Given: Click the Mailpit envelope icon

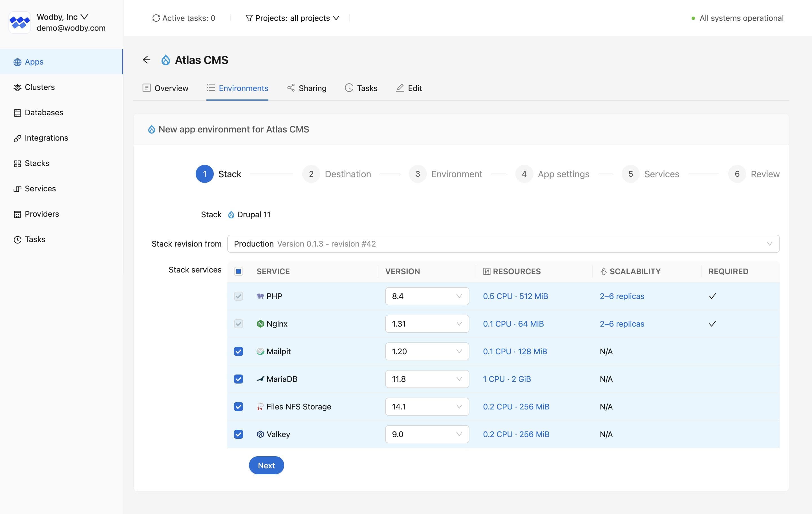Looking at the screenshot, I should tap(260, 351).
